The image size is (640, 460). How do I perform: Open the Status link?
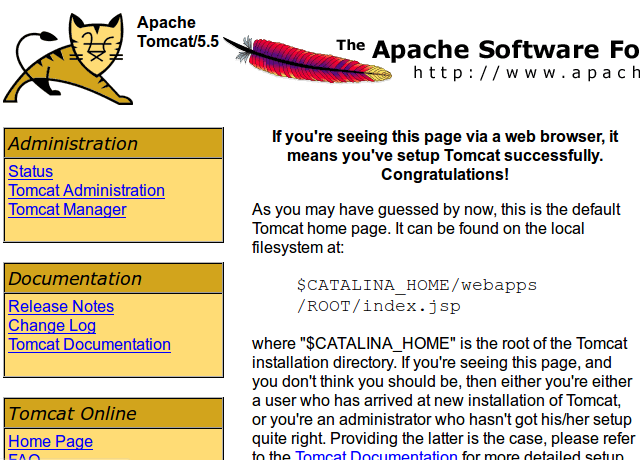click(x=31, y=171)
